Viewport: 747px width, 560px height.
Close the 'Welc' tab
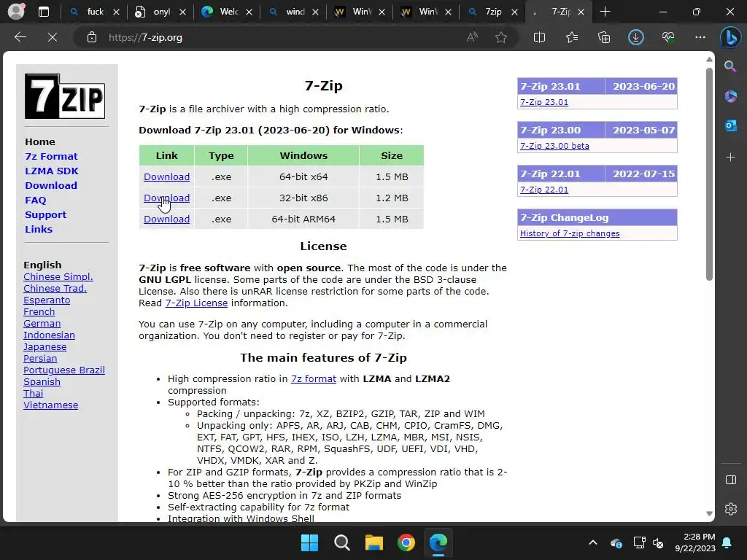(x=249, y=12)
